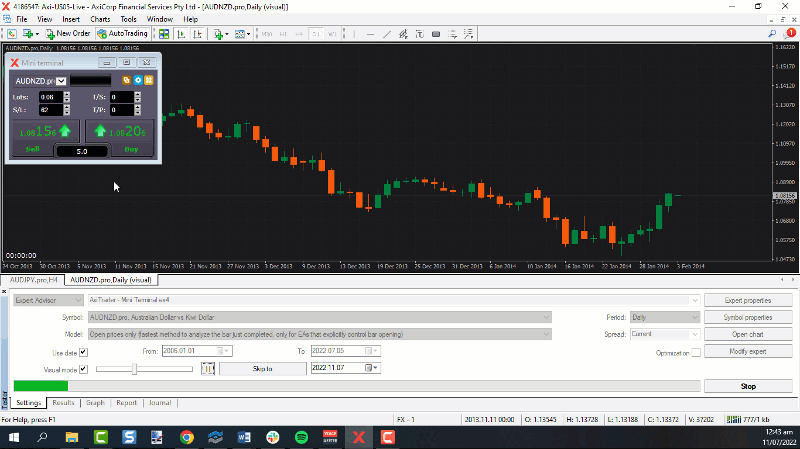Viewport: 800px width, 449px height.
Task: Adjust the visual mode speed slider
Action: (x=136, y=368)
